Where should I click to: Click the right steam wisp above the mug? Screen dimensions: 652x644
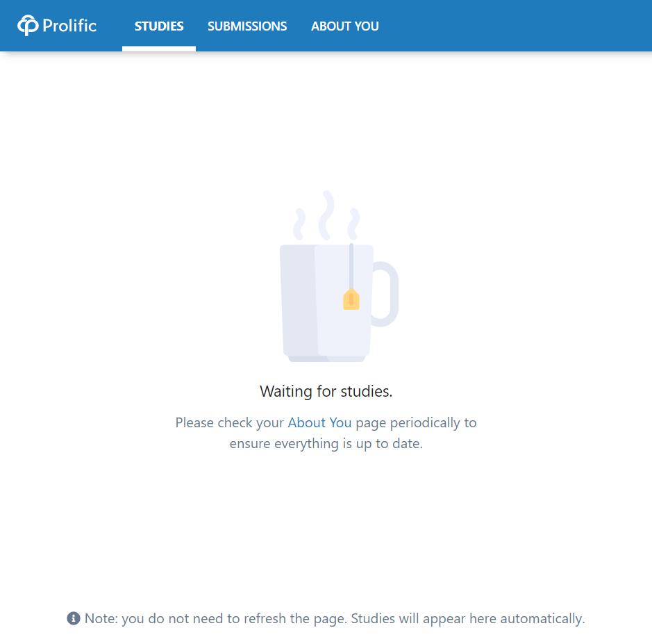[353, 224]
